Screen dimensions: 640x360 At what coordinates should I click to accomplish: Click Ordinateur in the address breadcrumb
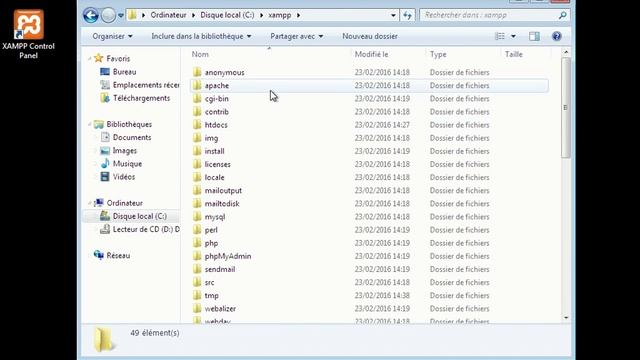[x=168, y=15]
